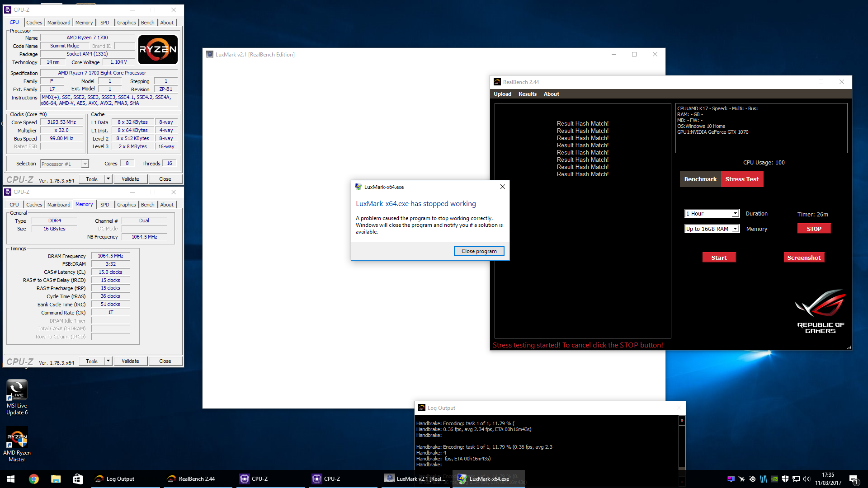
Task: Open the Windows Start menu
Action: click(11, 479)
